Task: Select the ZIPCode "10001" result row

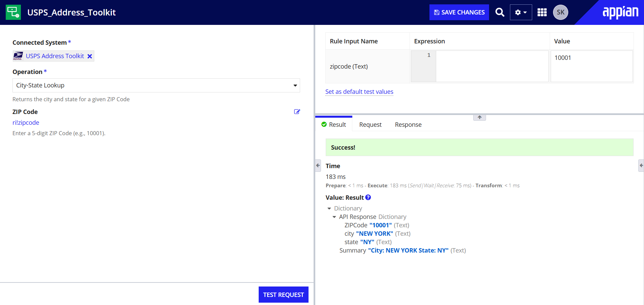Action: 377,225
